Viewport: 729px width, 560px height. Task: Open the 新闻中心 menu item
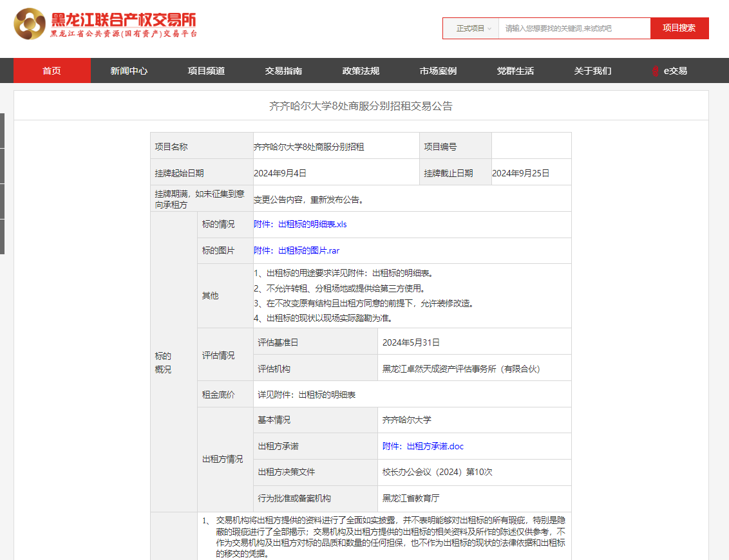point(129,71)
